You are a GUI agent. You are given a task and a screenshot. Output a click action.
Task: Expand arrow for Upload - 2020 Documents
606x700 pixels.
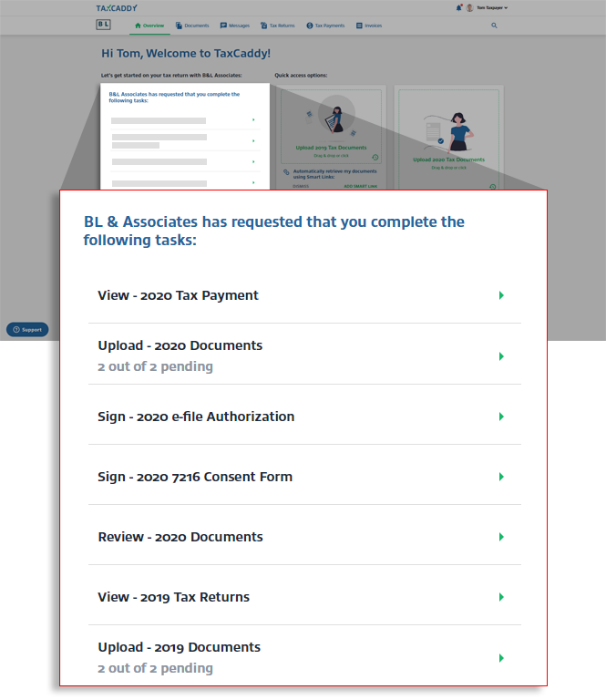coord(501,356)
